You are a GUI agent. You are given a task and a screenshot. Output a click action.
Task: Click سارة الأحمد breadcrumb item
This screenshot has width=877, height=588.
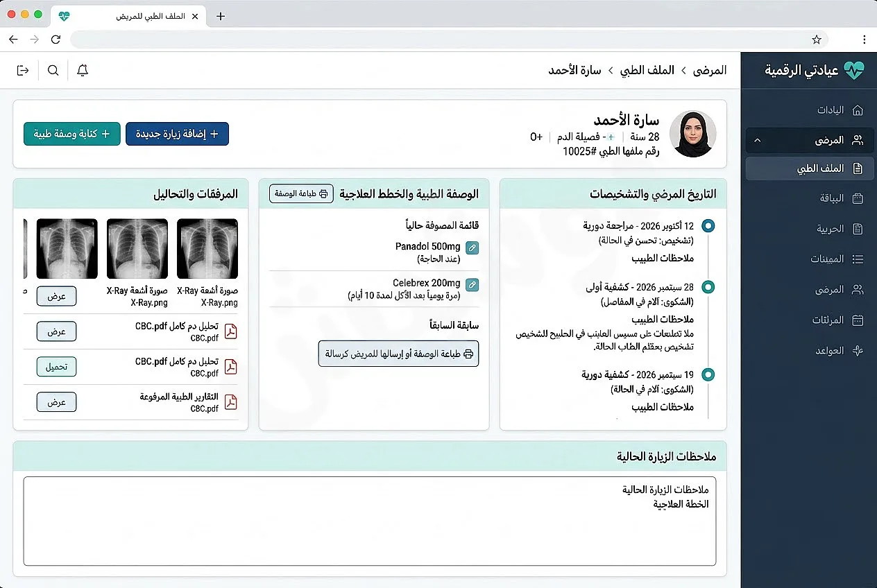576,70
